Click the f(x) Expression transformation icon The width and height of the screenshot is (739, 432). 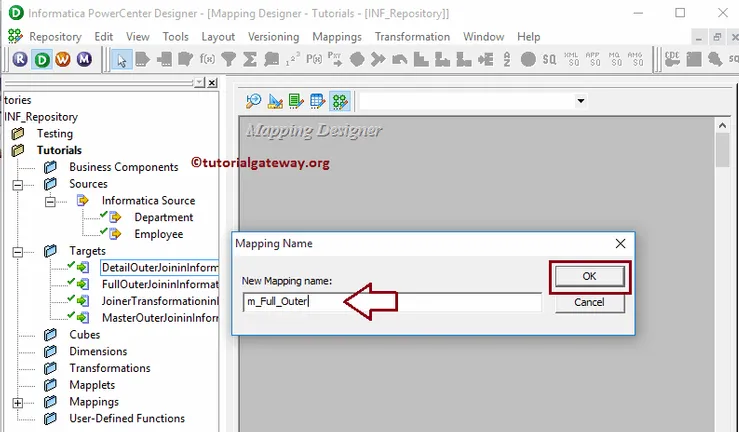point(207,59)
